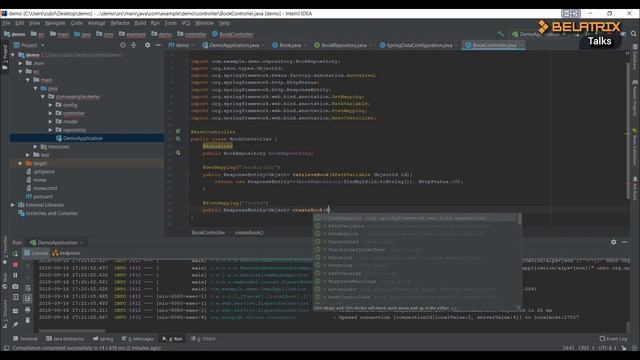Open TODO tool window button
Screen dimensions: 640x360
point(203,339)
